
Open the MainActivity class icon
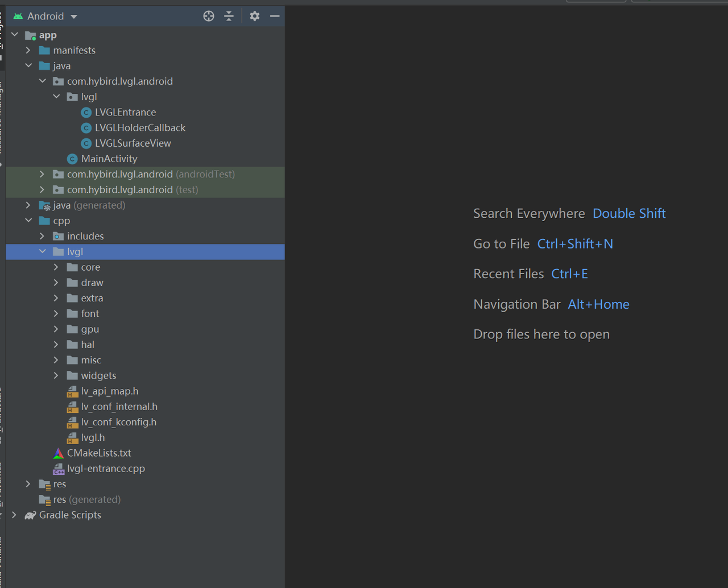click(72, 159)
